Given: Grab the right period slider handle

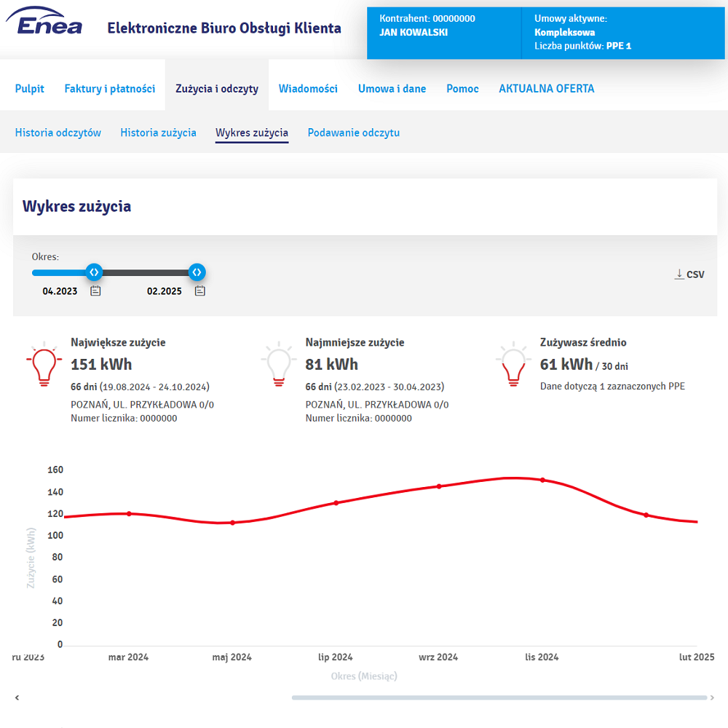Looking at the screenshot, I should point(197,272).
